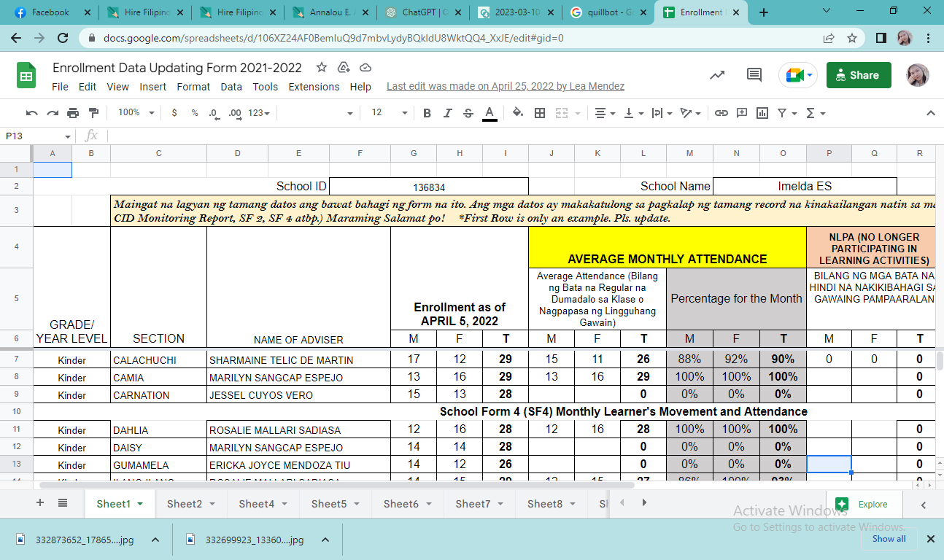This screenshot has height=560, width=944.
Task: Open functions dropdown
Action: (815, 113)
